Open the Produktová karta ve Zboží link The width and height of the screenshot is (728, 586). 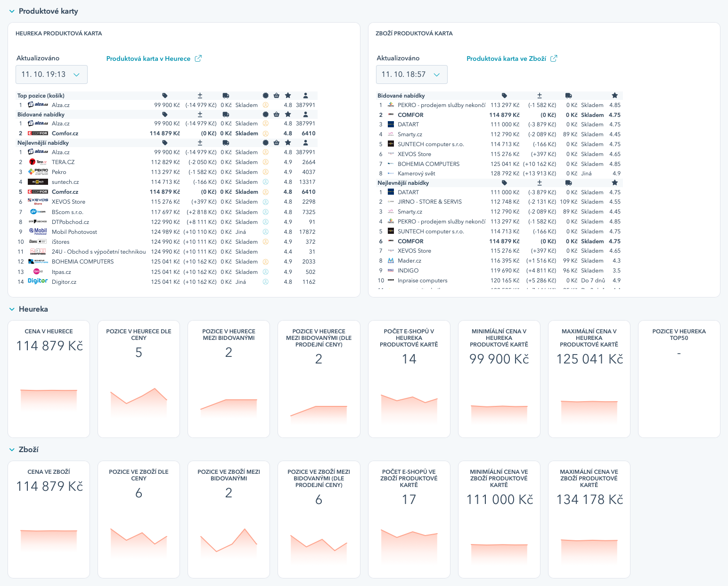pos(512,58)
